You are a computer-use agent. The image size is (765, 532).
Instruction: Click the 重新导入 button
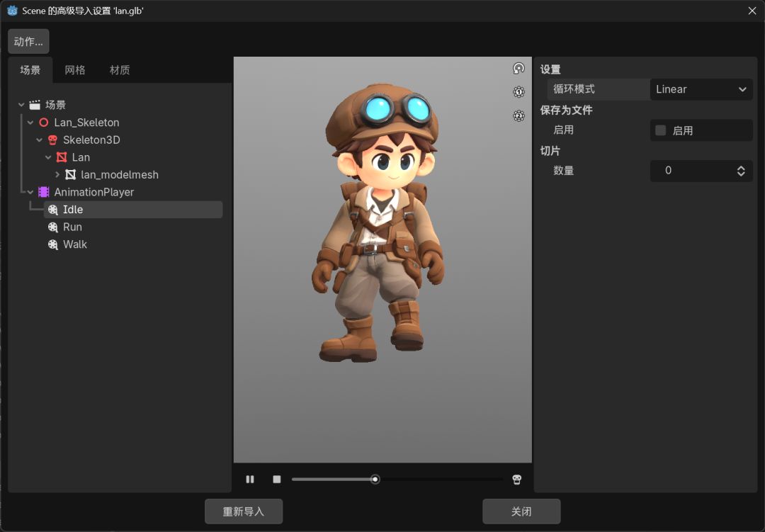pos(244,511)
